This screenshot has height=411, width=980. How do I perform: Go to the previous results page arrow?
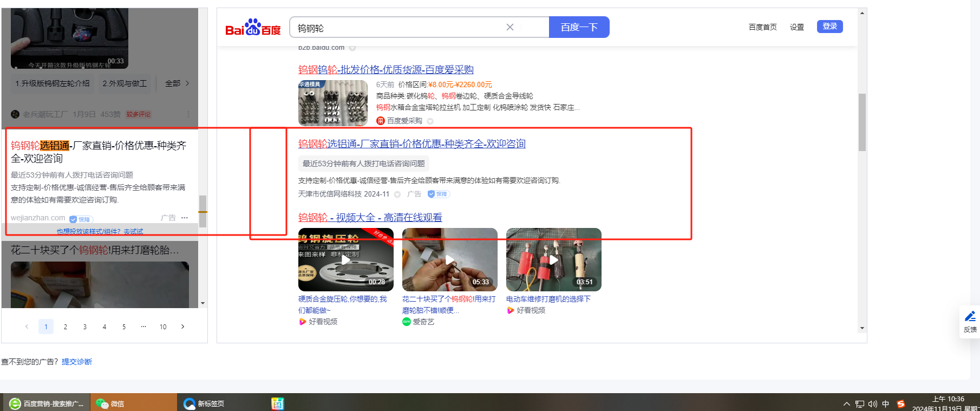coord(27,327)
